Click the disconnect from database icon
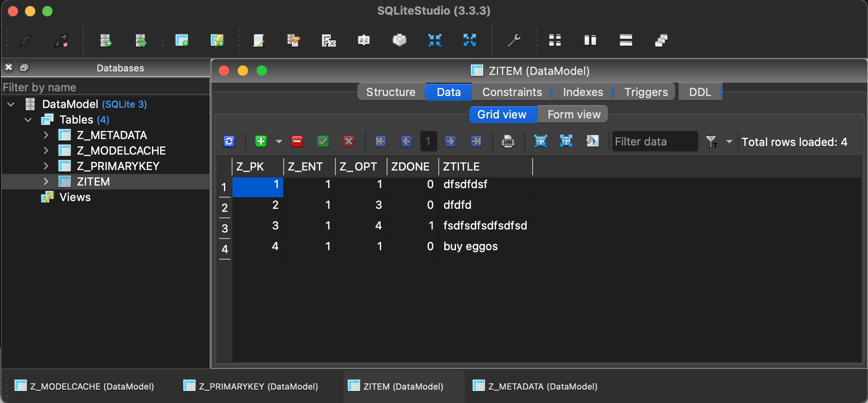868x403 pixels. click(62, 40)
